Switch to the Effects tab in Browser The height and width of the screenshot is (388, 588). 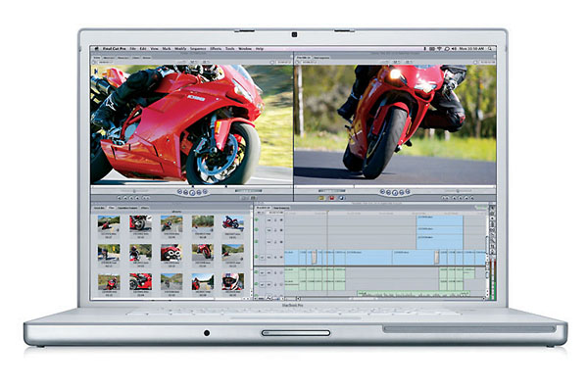[144, 208]
